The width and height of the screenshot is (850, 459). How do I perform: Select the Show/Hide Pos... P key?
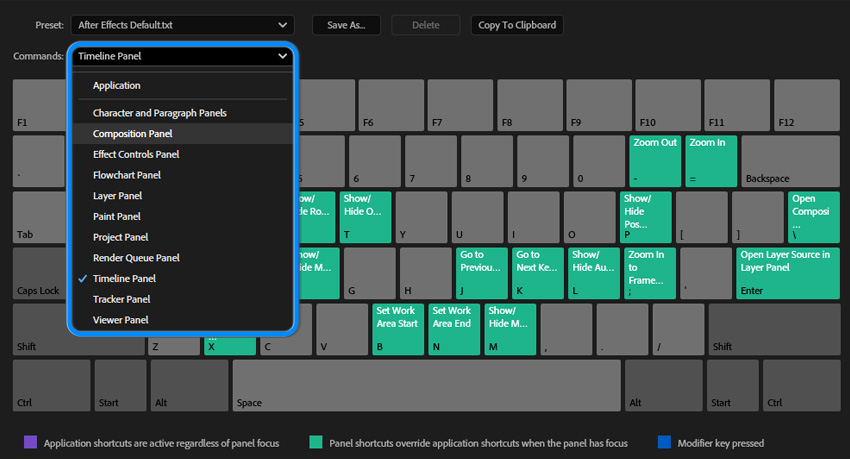click(646, 217)
